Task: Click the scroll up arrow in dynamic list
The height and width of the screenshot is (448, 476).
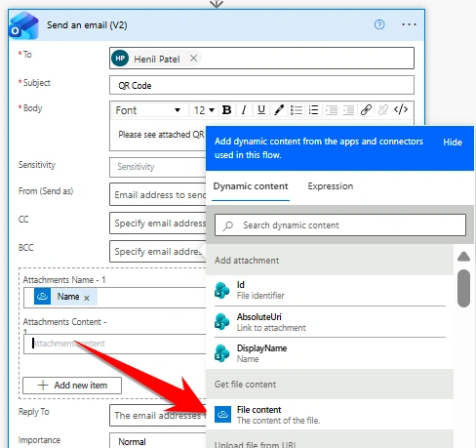Action: click(463, 257)
